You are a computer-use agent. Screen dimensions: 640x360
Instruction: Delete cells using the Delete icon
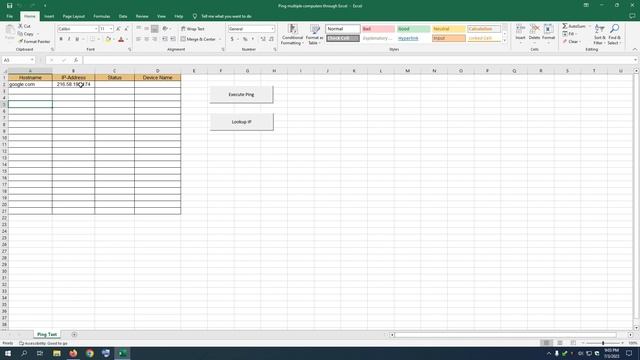click(x=534, y=34)
